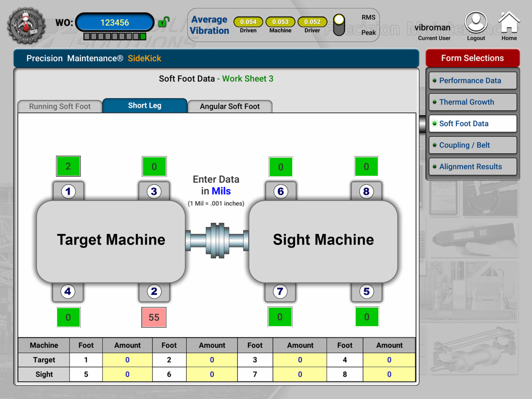532x399 pixels.
Task: Click the Machine vibration value 0.053
Action: 280,22
